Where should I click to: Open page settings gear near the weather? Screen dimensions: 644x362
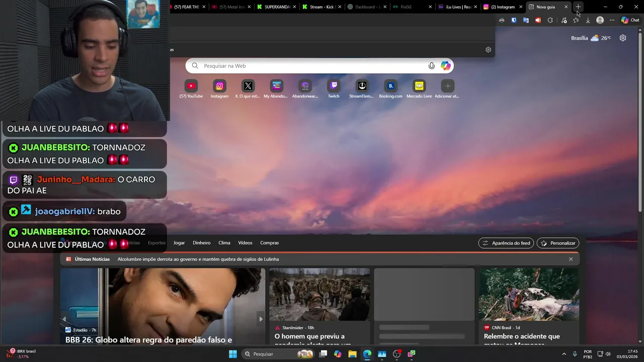(623, 38)
